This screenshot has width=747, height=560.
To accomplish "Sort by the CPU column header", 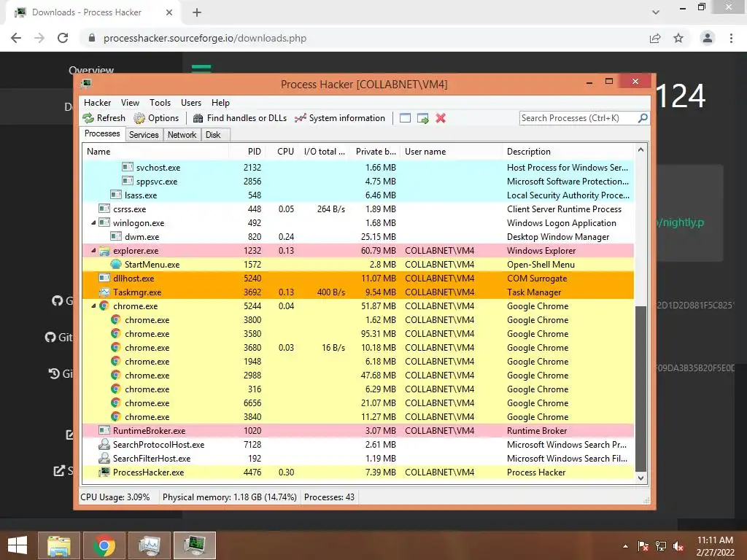I will [282, 152].
